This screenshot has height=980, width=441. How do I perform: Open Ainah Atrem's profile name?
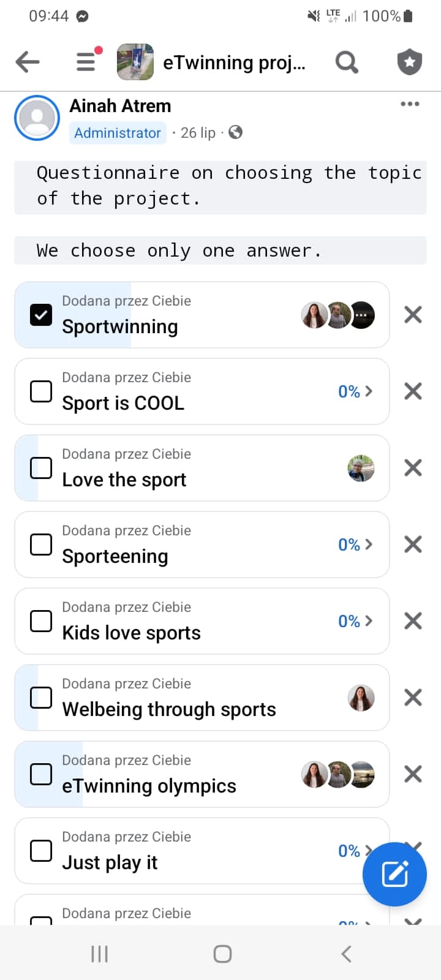[x=120, y=106]
